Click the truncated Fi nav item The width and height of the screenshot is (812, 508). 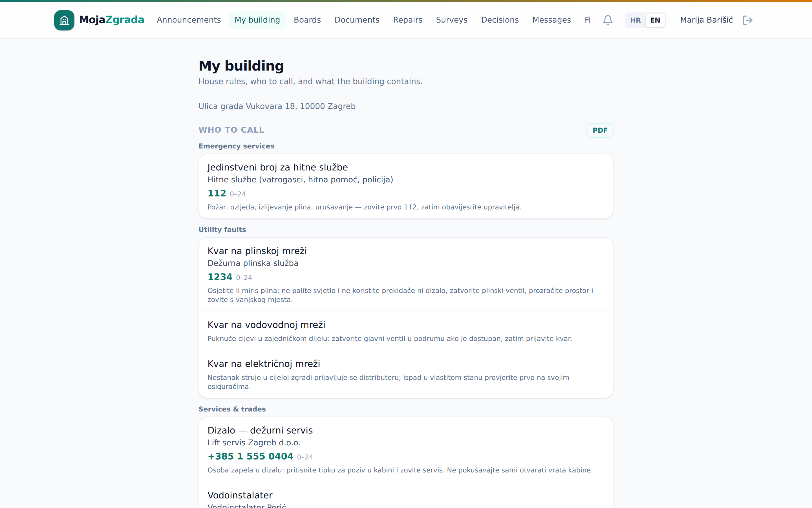(587, 20)
